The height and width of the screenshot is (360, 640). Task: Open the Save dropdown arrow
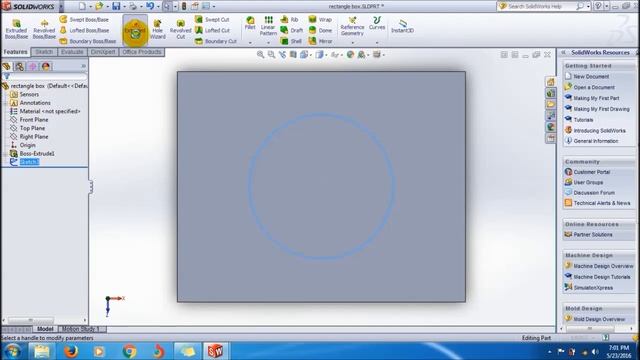point(124,7)
